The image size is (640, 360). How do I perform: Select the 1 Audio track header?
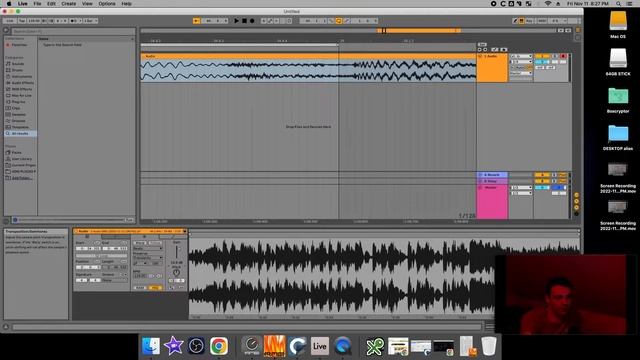click(492, 68)
